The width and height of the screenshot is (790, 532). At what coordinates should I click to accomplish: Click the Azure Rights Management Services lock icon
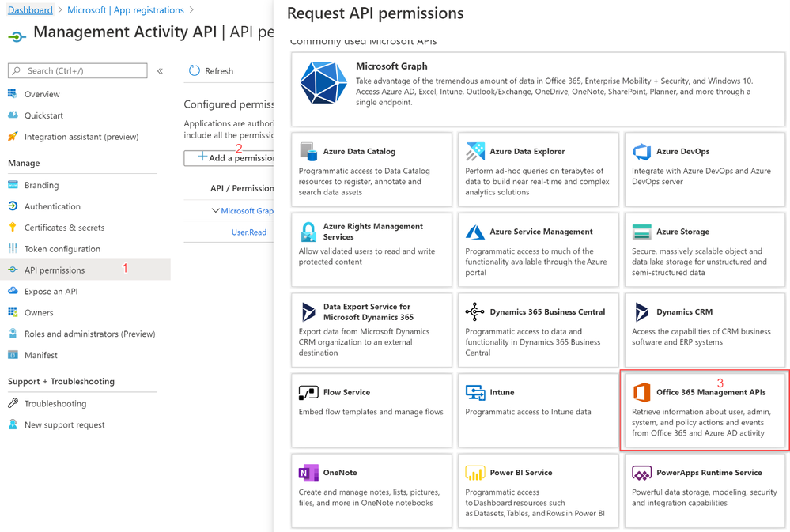(x=308, y=232)
